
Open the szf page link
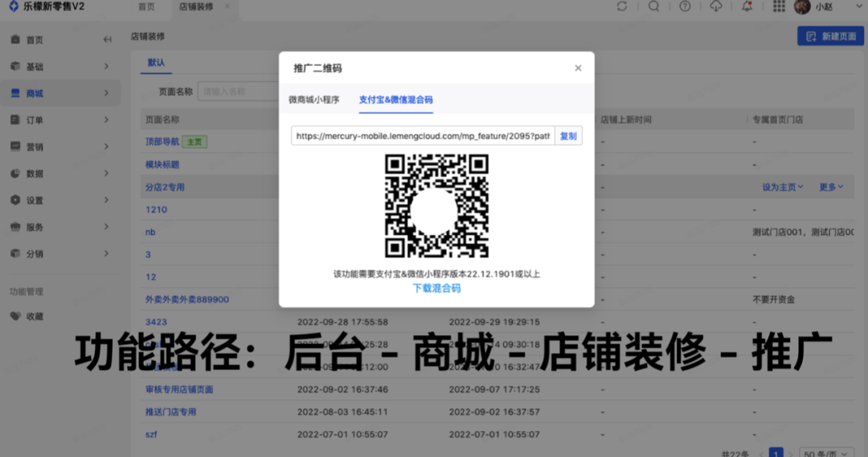pos(151,434)
